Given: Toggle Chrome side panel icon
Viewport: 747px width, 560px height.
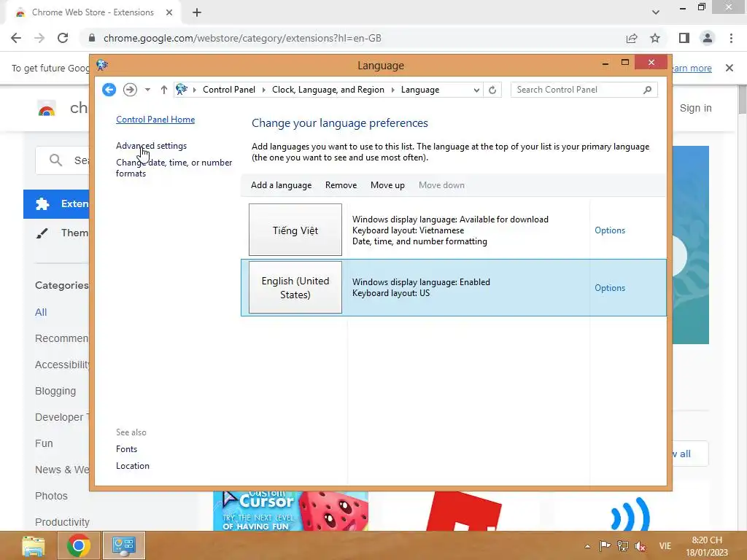Looking at the screenshot, I should point(684,38).
